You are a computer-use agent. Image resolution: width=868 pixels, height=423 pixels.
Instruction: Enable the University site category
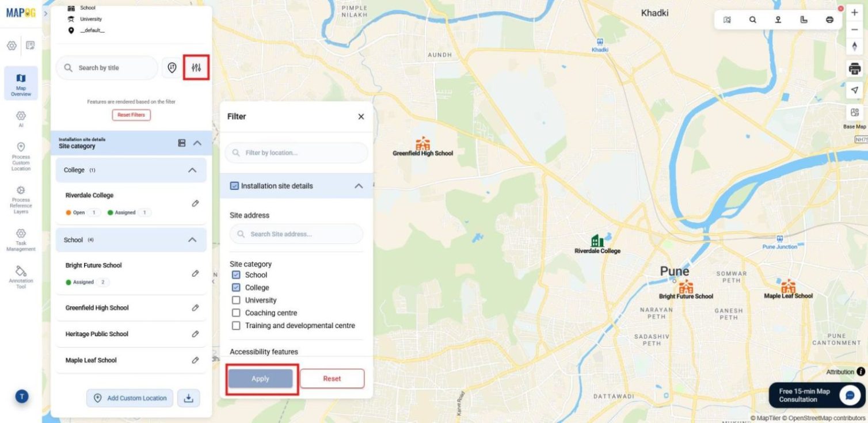coord(235,300)
